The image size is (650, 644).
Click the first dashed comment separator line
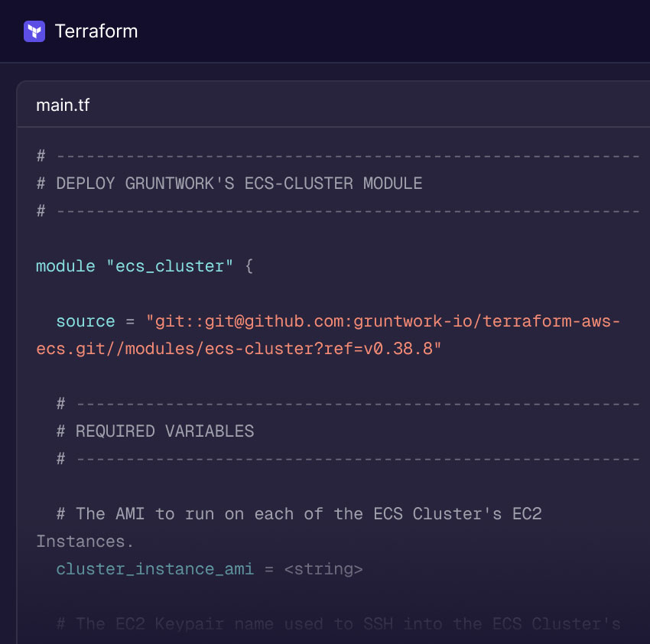click(x=338, y=156)
